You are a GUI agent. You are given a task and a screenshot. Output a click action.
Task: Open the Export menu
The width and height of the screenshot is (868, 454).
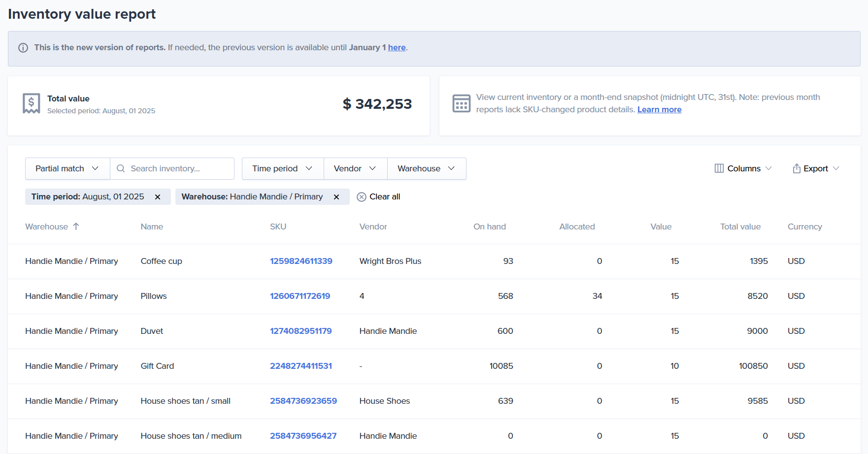[x=815, y=168]
